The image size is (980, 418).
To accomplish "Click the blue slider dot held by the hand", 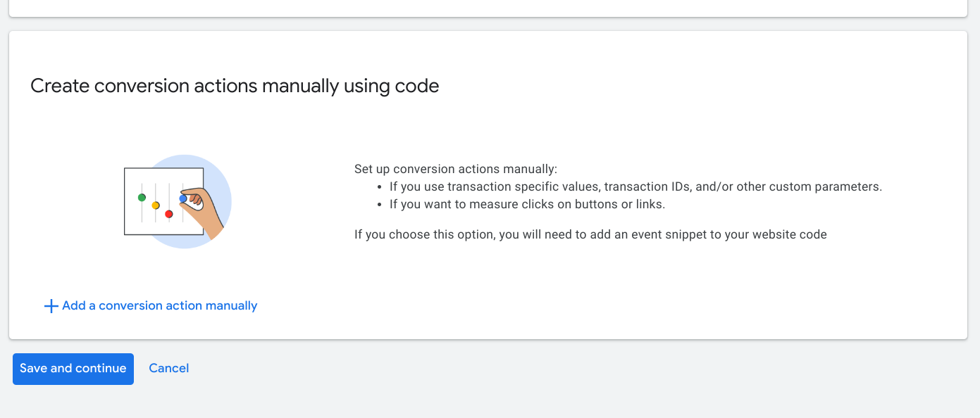I will point(183,198).
